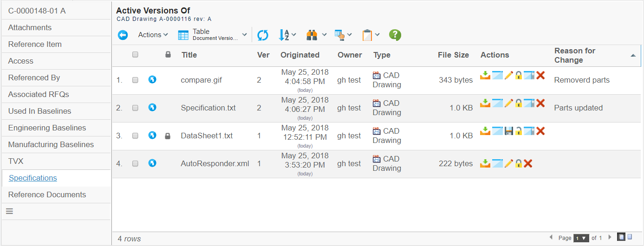Click the save disk icon for DataSheet1.txt
Viewport: 644px width, 246px height.
coord(508,131)
